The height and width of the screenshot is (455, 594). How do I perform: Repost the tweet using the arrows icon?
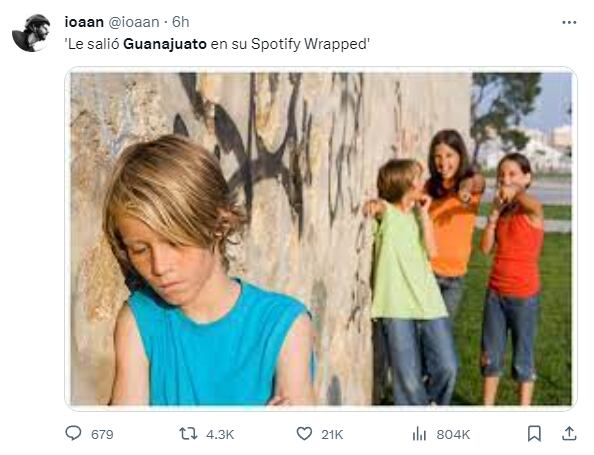pyautogui.click(x=188, y=434)
